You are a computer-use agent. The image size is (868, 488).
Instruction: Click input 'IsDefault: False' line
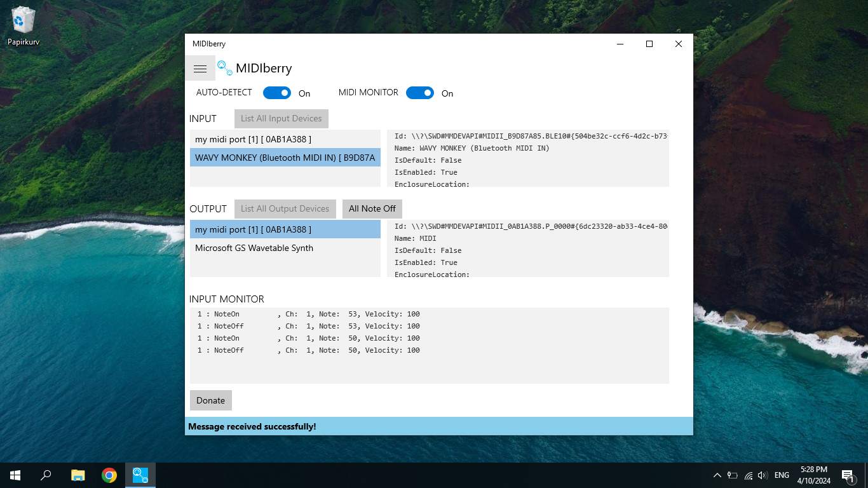click(428, 160)
